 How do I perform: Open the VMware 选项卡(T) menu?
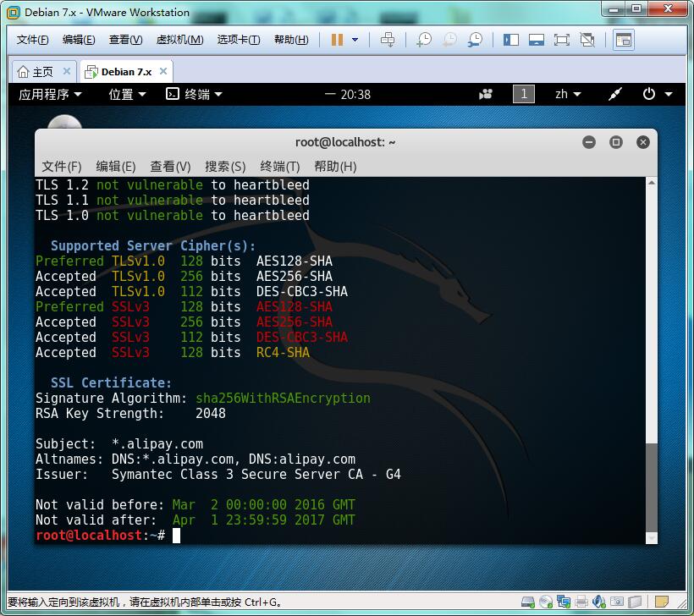pyautogui.click(x=239, y=40)
